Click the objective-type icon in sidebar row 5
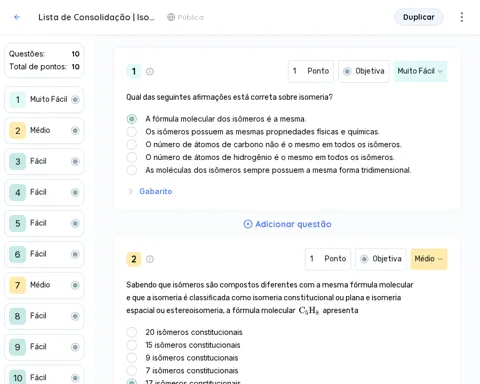 point(75,223)
